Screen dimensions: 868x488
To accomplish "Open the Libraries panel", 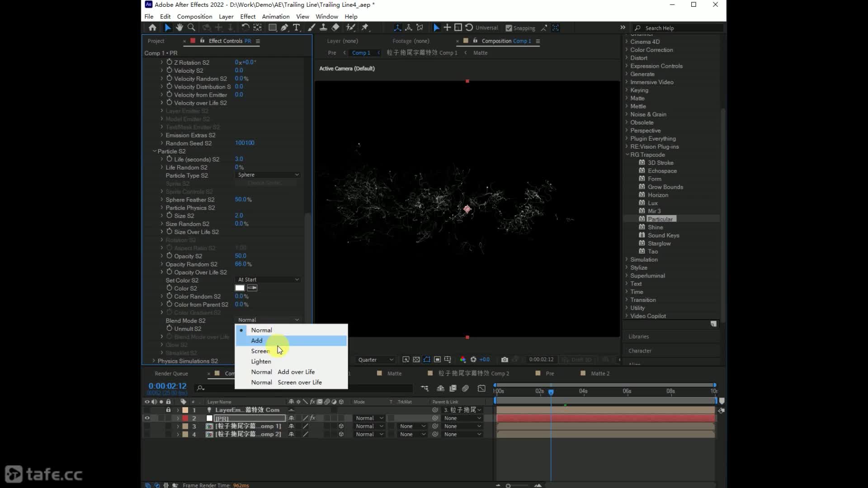I will click(638, 337).
